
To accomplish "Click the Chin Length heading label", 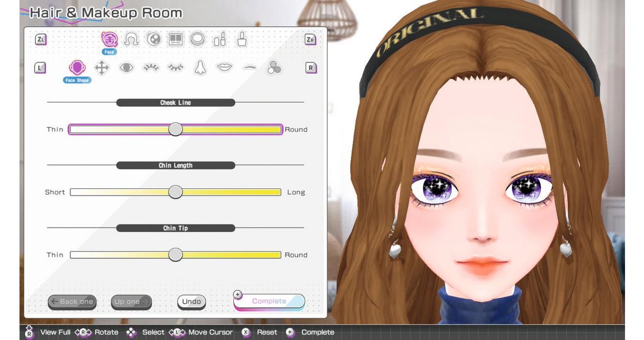I will tap(175, 165).
